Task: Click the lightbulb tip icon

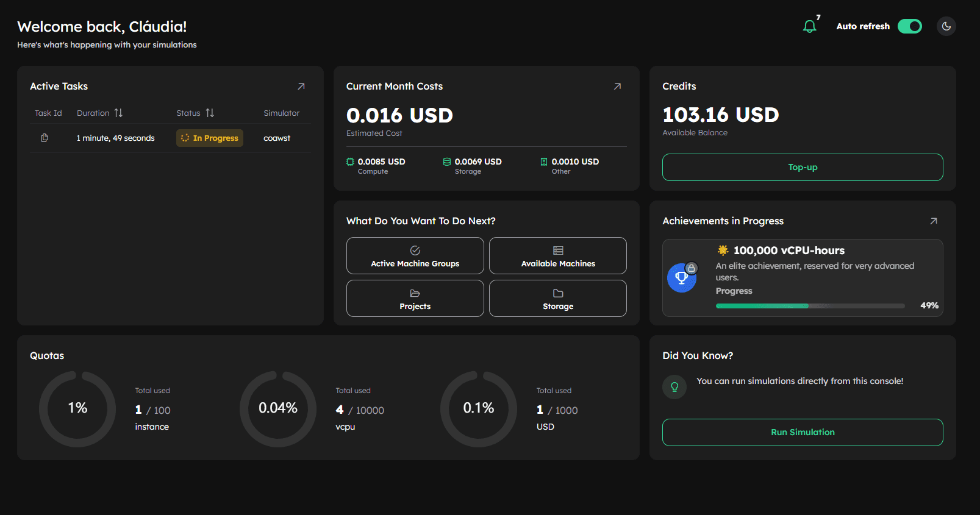Action: (x=674, y=387)
